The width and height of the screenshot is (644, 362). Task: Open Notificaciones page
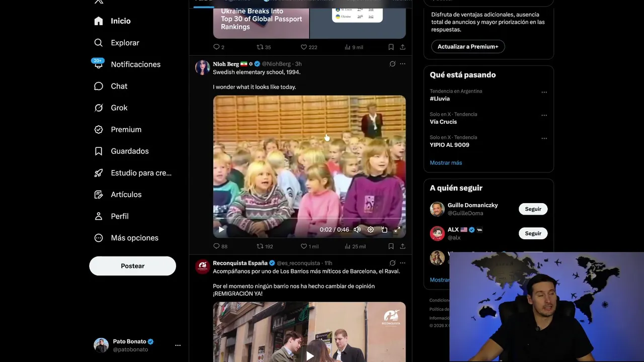tap(127, 64)
